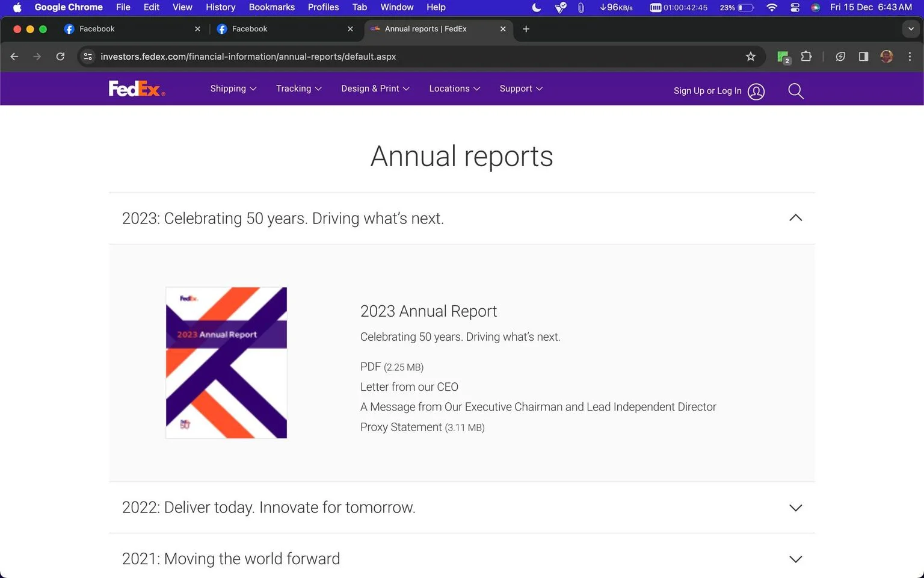924x578 pixels.
Task: Click the 2023 Annual Report cover thumbnail
Action: [226, 362]
